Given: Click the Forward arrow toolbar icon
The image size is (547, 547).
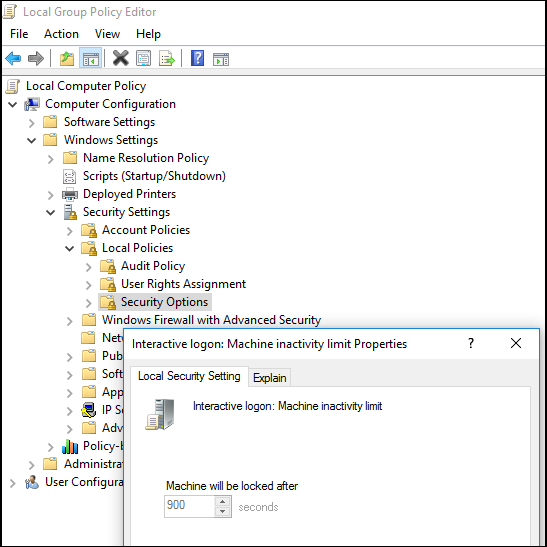Looking at the screenshot, I should coord(36,58).
